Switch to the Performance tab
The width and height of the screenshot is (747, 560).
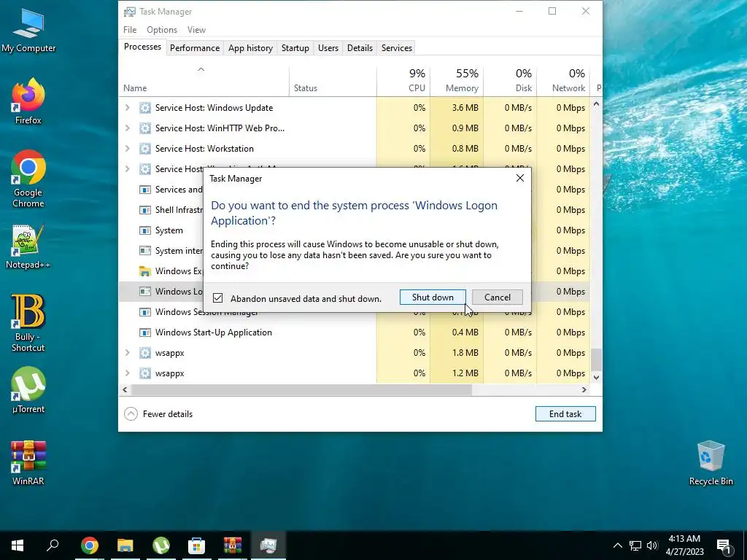(195, 47)
